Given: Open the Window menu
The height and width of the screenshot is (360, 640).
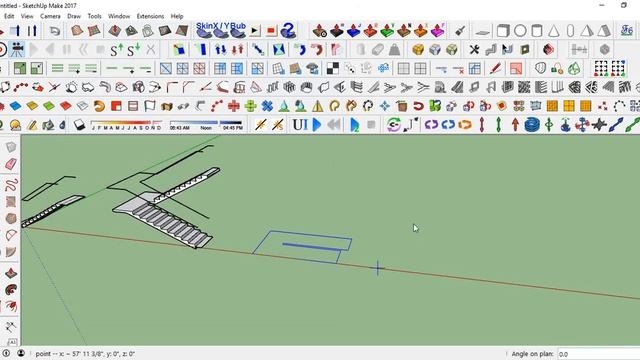Looking at the screenshot, I should [x=119, y=16].
